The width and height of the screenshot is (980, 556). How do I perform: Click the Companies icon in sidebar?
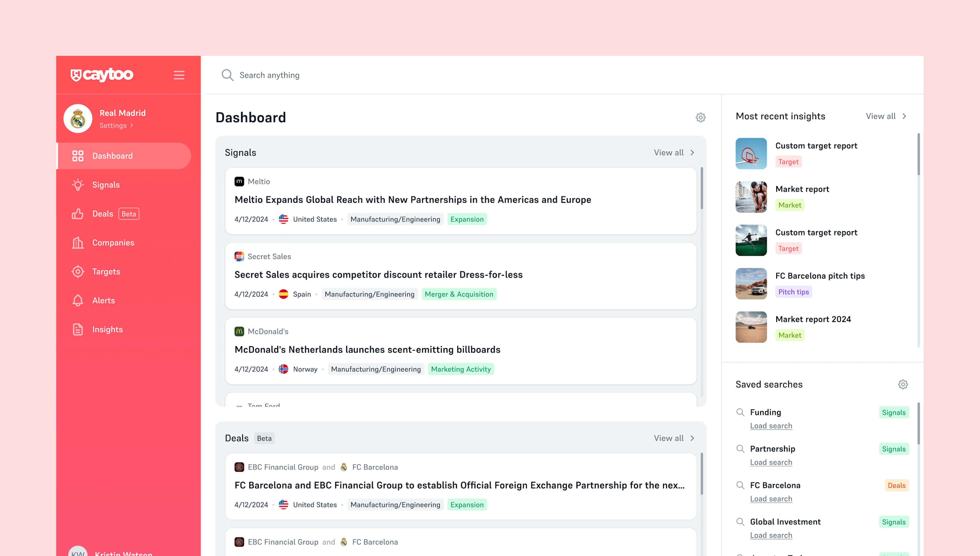(x=78, y=242)
